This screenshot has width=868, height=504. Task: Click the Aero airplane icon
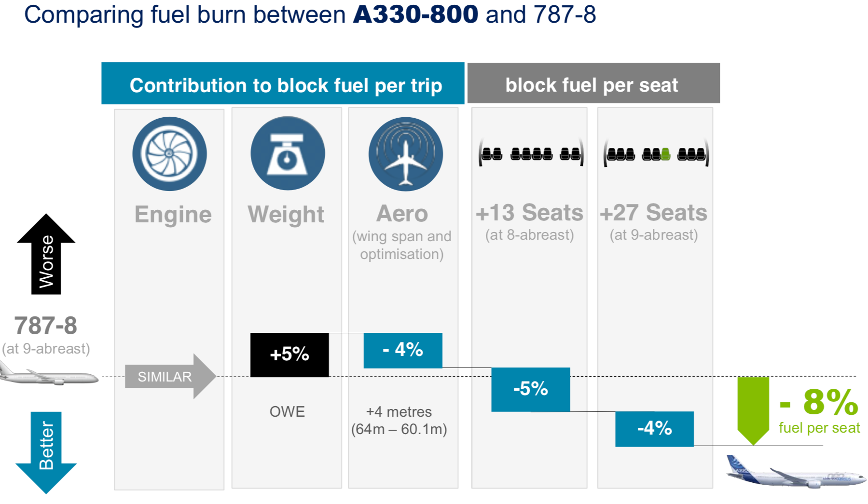[x=405, y=154]
